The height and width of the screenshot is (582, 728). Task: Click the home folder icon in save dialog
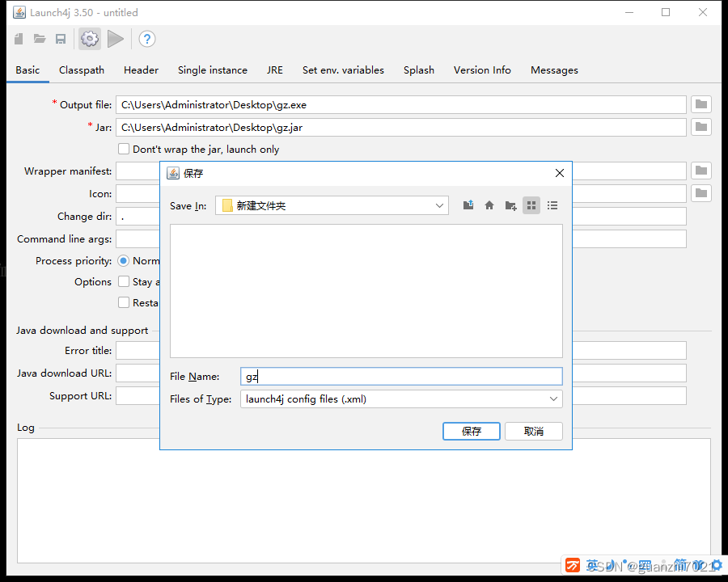point(489,205)
